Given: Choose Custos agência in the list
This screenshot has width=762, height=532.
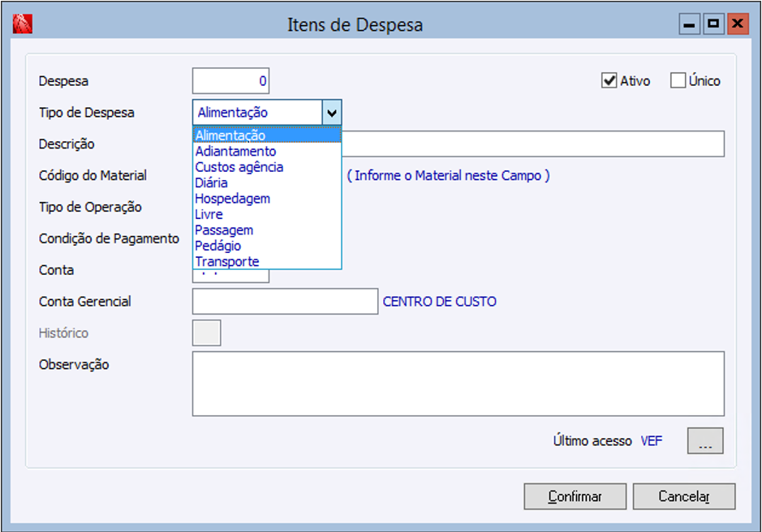Looking at the screenshot, I should [x=239, y=167].
